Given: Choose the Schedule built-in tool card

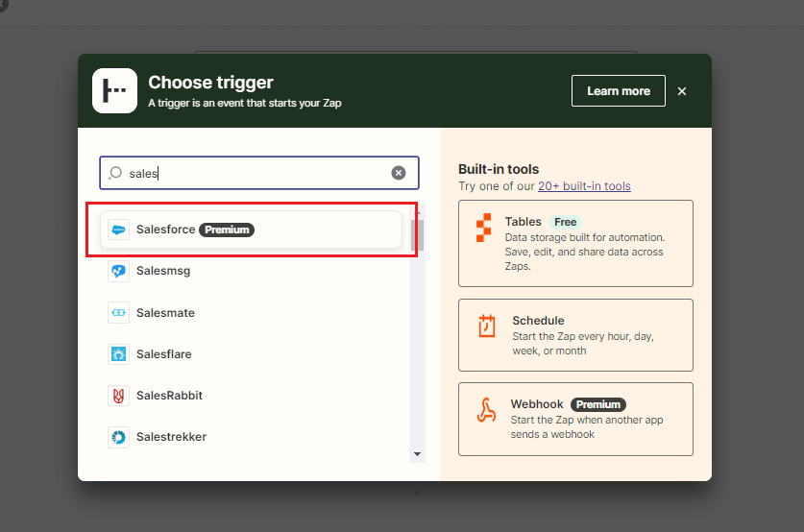Looking at the screenshot, I should [x=575, y=335].
